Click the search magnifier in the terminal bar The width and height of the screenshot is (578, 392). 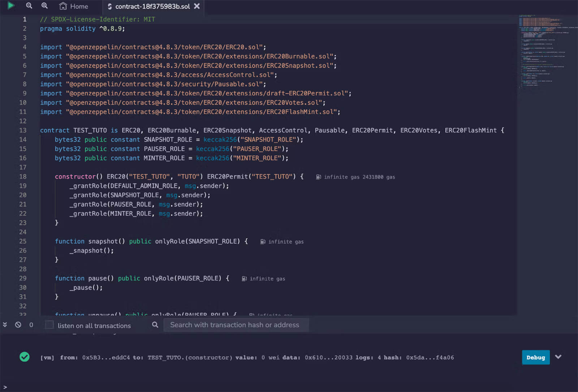point(155,325)
